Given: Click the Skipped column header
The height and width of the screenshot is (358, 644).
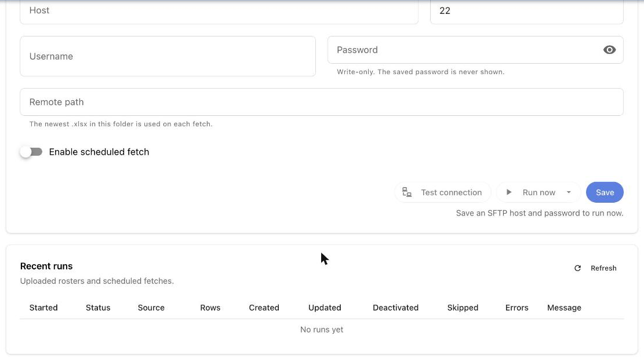Looking at the screenshot, I should (463, 308).
